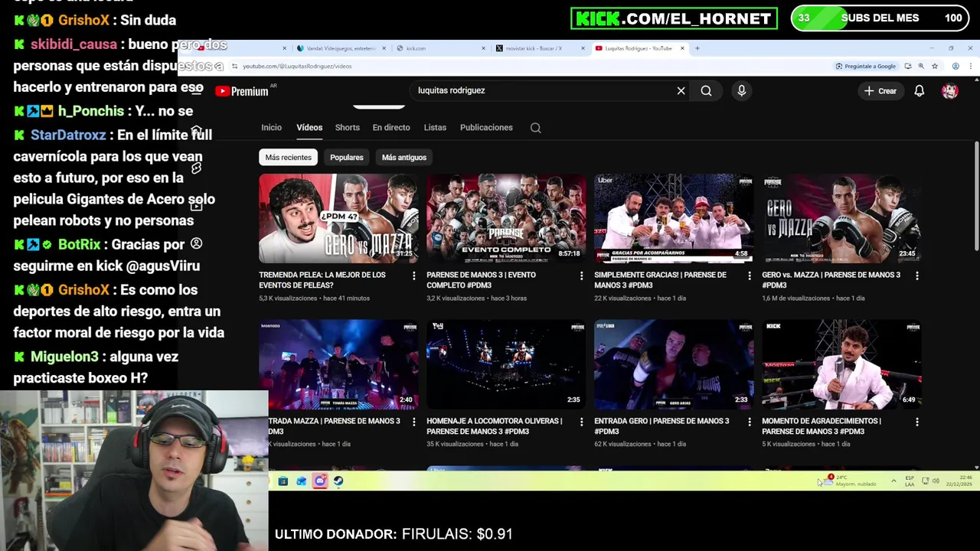Open browser zoom magnifier icon
The width and height of the screenshot is (980, 551).
click(921, 67)
